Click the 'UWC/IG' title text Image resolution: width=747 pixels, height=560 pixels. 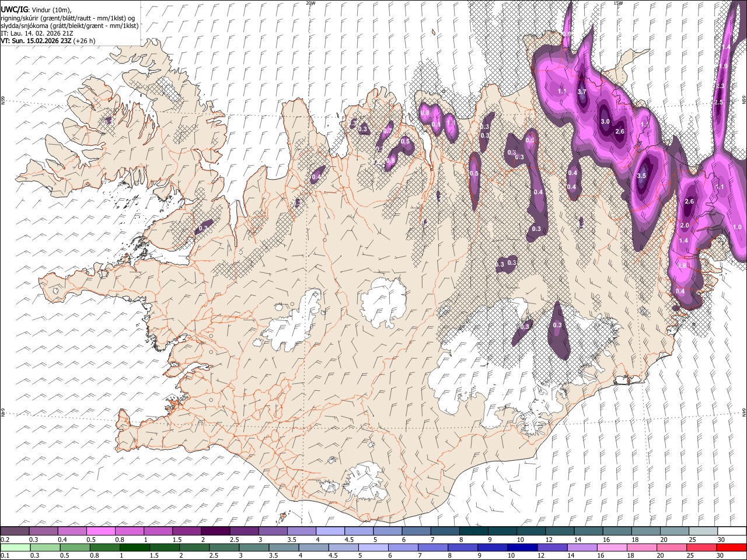point(14,10)
